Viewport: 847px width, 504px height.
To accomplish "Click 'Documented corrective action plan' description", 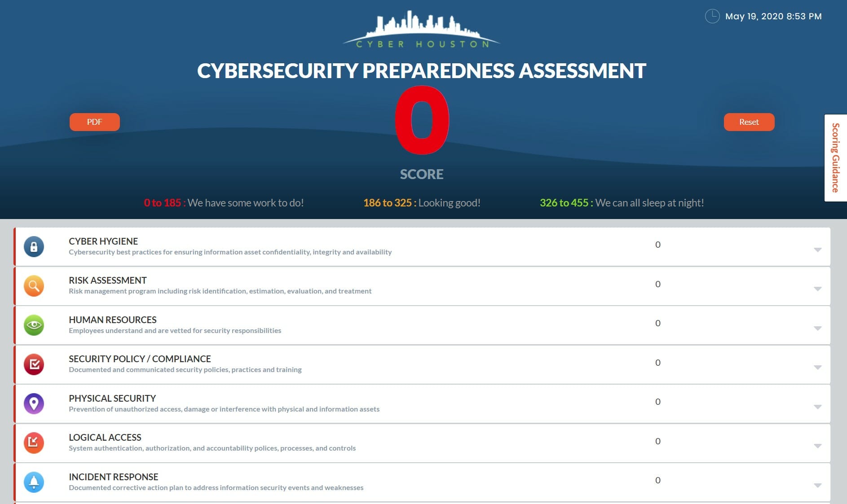I will point(216,488).
